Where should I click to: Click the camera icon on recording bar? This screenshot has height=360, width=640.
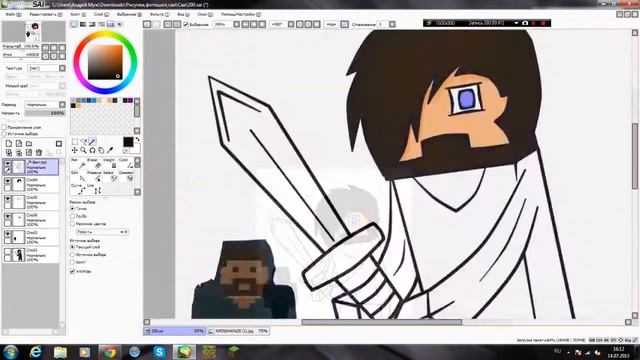click(525, 23)
